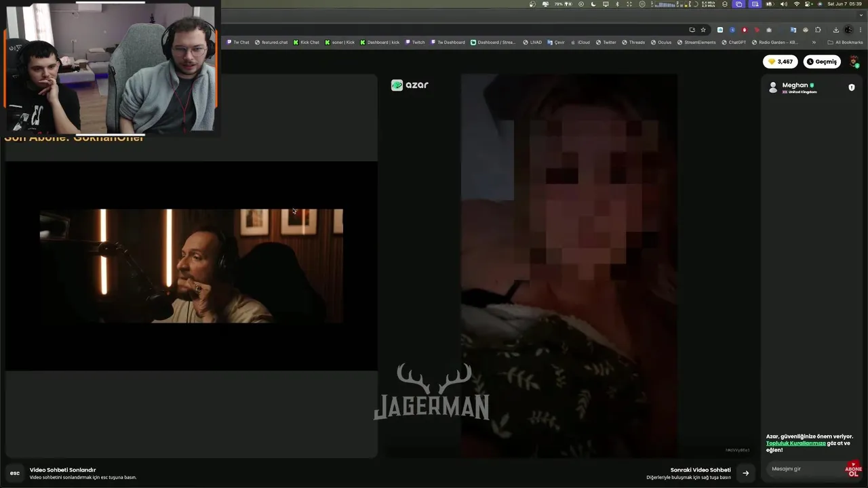The width and height of the screenshot is (868, 488).
Task: Open the macOS Control Center icon
Action: [x=808, y=4]
